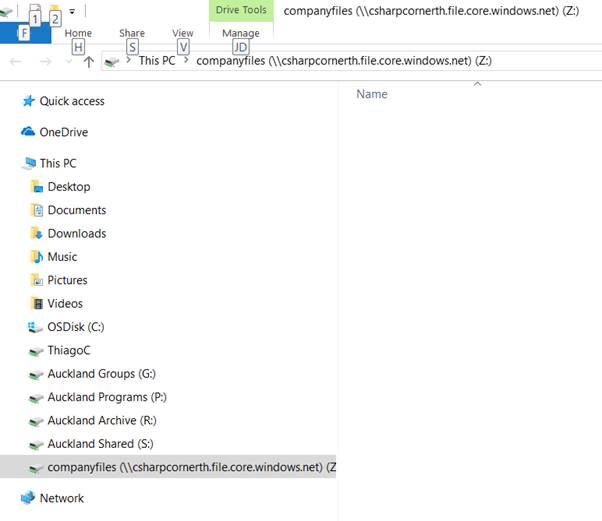602x521 pixels.
Task: Click the Forward navigation arrow
Action: [x=46, y=61]
